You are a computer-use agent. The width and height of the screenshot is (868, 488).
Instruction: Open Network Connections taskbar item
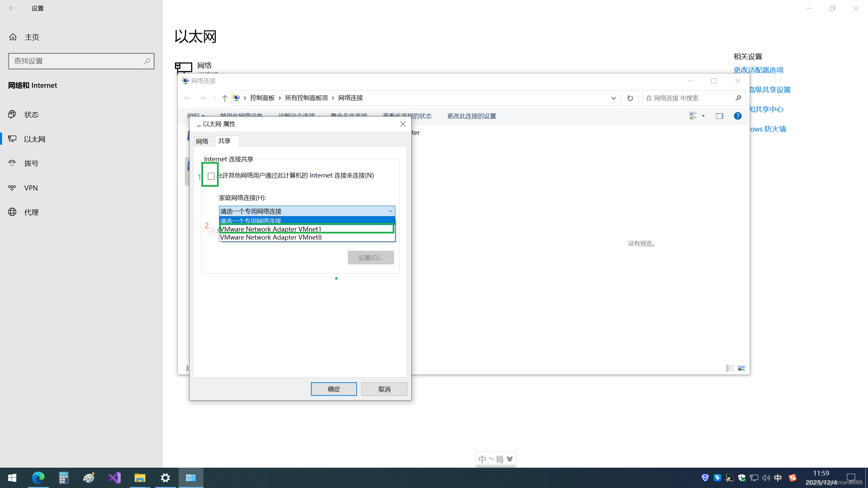coord(191,478)
